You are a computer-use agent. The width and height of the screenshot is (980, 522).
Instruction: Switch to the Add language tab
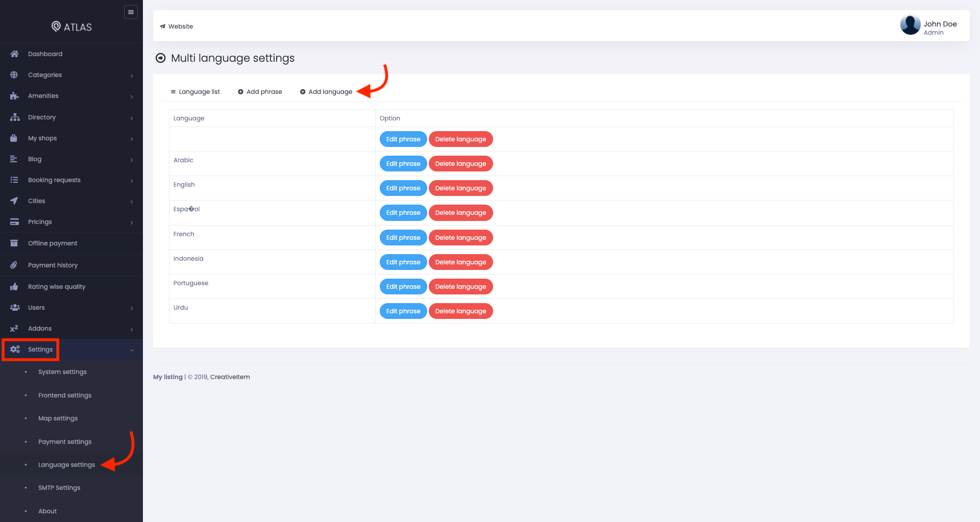coord(326,92)
